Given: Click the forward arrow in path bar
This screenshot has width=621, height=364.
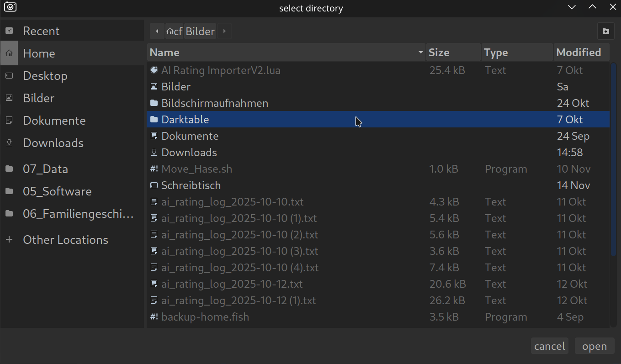Looking at the screenshot, I should (224, 32).
